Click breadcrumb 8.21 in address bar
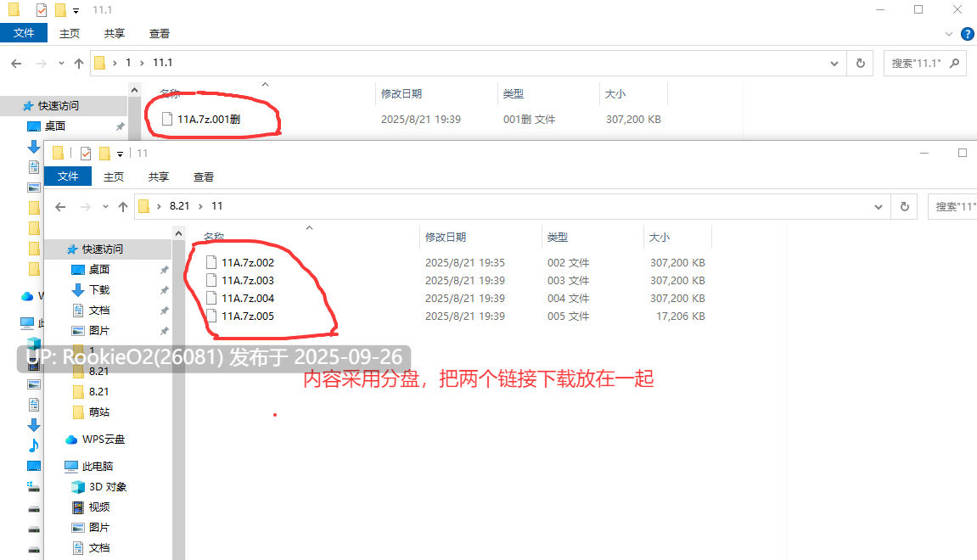 pos(179,206)
